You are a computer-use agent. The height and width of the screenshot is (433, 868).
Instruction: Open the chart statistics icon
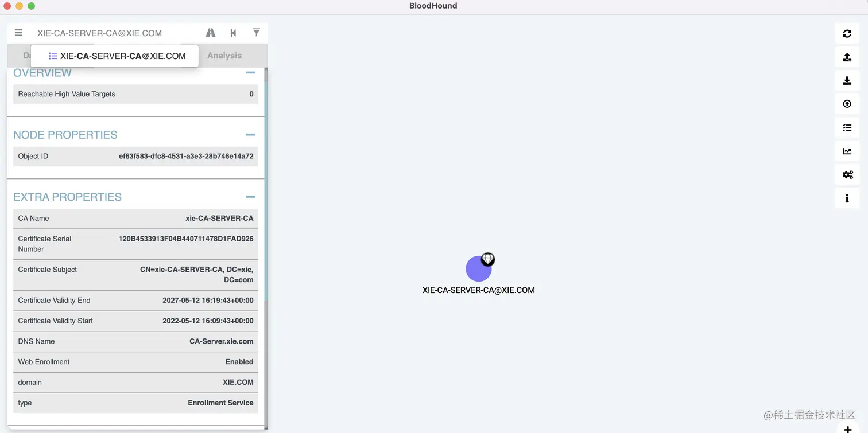coord(847,151)
